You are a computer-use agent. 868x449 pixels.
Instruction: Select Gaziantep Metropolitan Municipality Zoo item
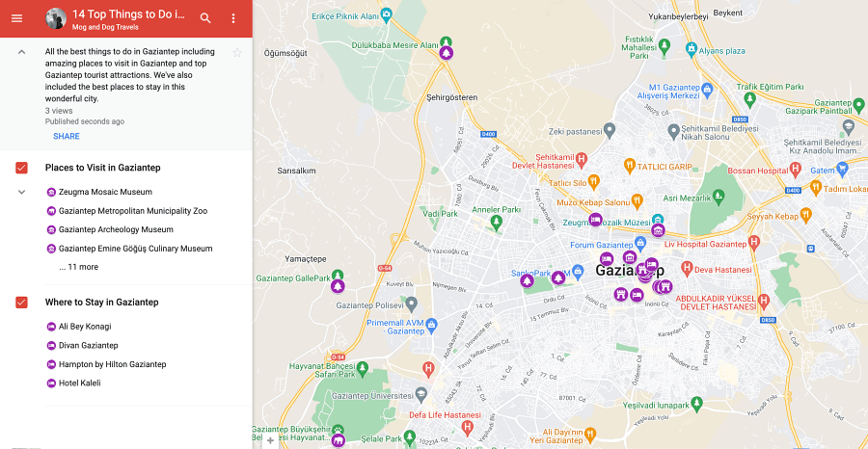tap(133, 211)
